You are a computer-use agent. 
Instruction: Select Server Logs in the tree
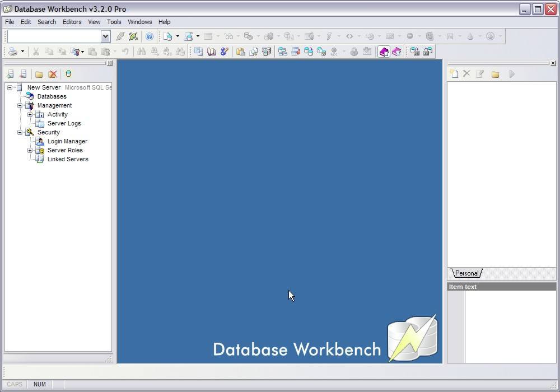[64, 123]
